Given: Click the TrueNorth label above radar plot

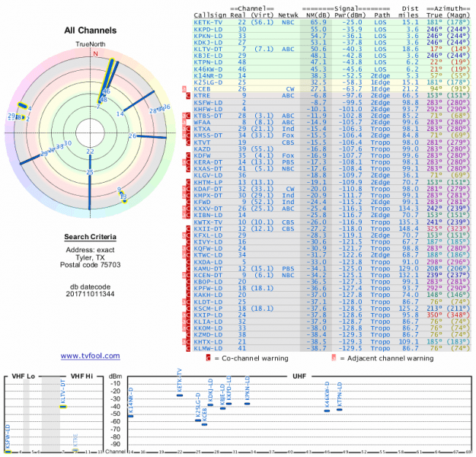Looking at the screenshot, I should 91,44.
